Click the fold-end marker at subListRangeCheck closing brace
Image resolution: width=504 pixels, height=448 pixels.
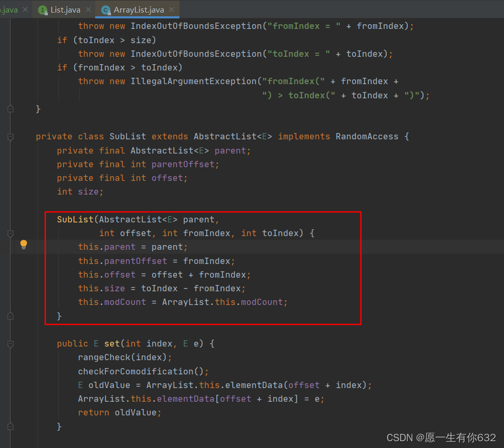pos(9,109)
